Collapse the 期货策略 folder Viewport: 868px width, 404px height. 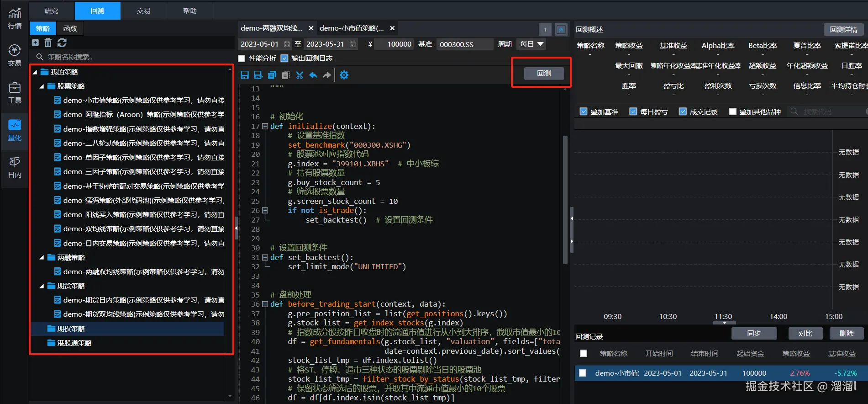point(42,286)
